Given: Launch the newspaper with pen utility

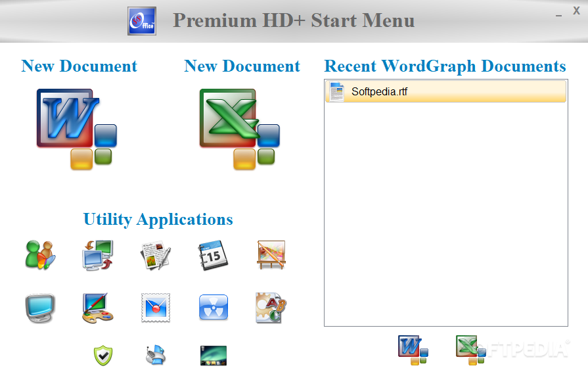Looking at the screenshot, I should [155, 256].
